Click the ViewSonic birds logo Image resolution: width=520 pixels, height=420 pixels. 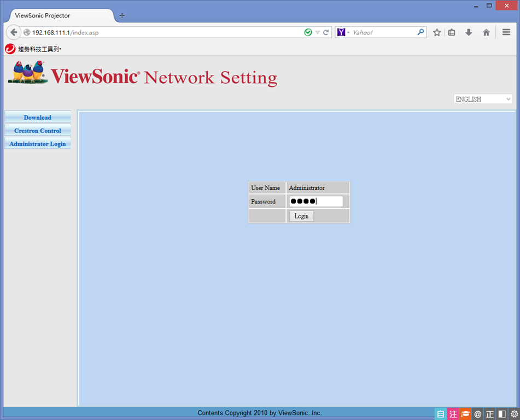click(x=28, y=72)
